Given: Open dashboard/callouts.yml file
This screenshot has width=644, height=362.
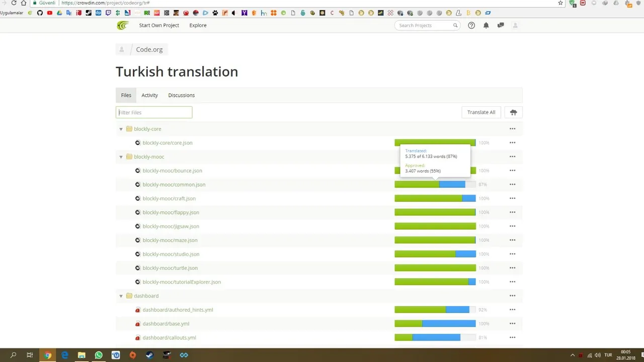Looking at the screenshot, I should point(170,338).
